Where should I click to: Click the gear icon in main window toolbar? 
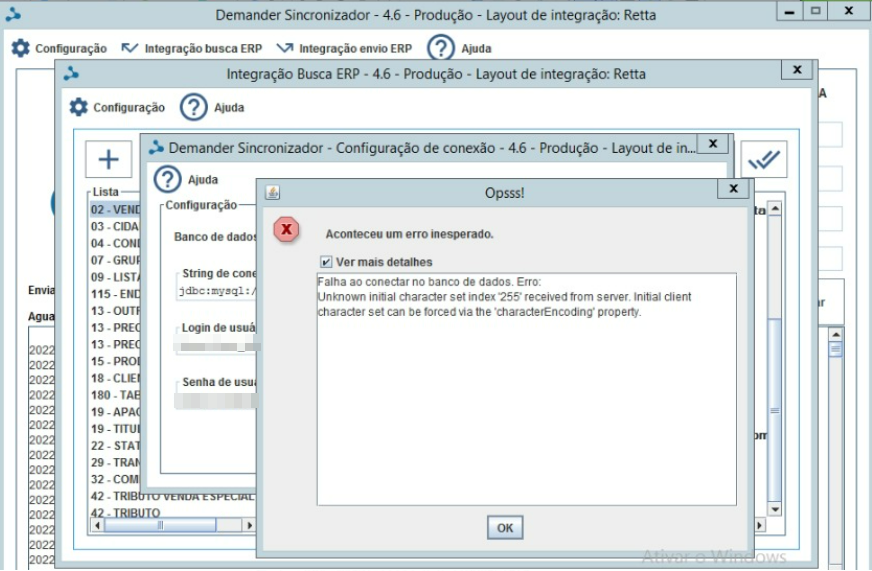pyautogui.click(x=21, y=48)
